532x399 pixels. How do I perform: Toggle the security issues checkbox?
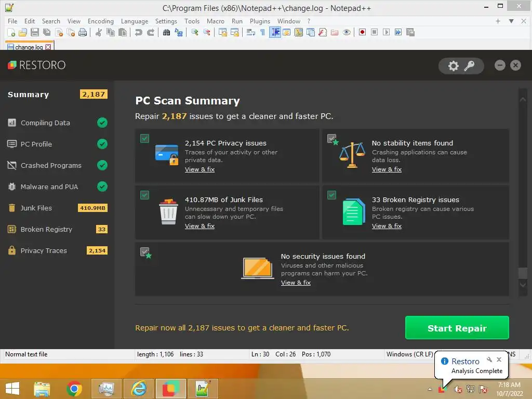(144, 251)
